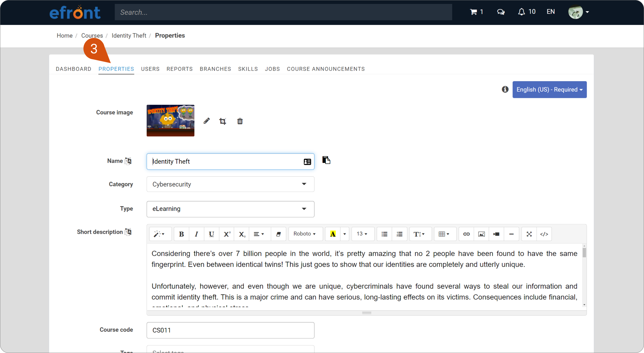This screenshot has height=353, width=644.
Task: Open the table insert dropdown
Action: coord(445,234)
